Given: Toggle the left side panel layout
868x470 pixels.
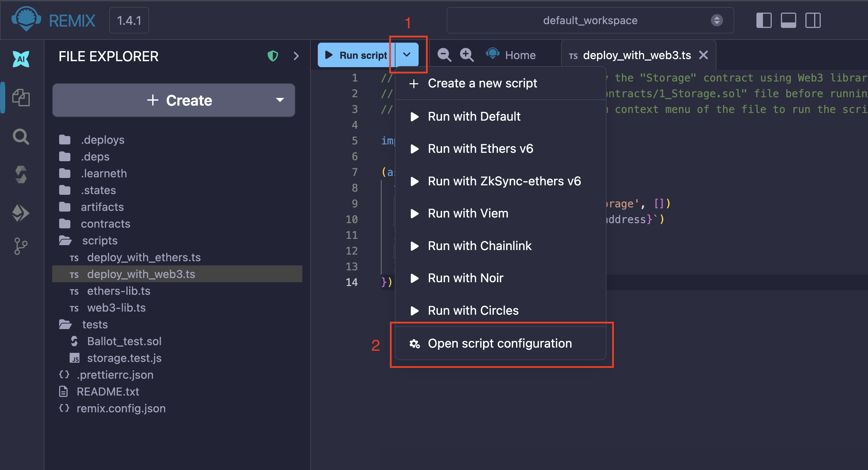Looking at the screenshot, I should [764, 20].
